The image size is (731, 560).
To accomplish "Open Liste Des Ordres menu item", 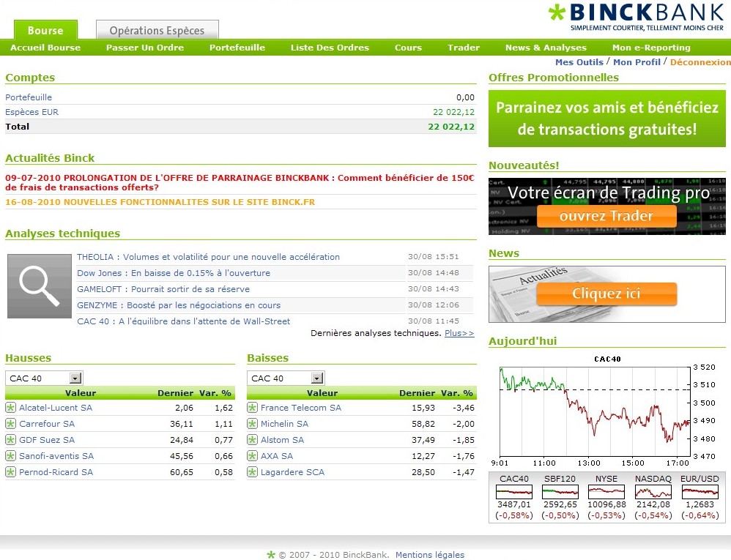I will coord(330,48).
